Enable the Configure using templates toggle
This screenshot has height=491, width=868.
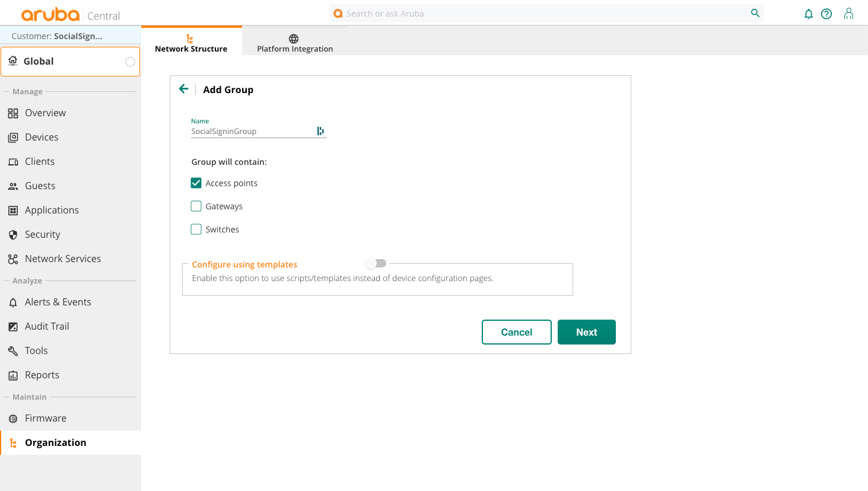375,263
